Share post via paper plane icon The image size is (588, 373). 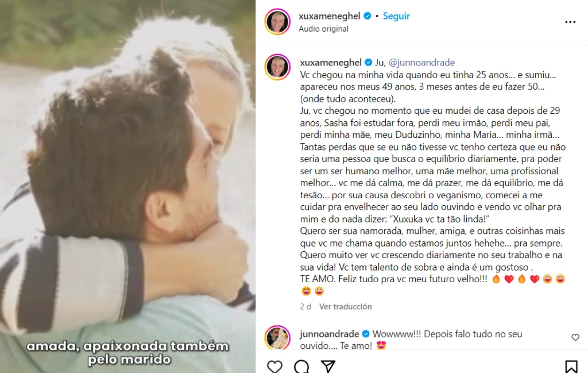click(x=328, y=366)
